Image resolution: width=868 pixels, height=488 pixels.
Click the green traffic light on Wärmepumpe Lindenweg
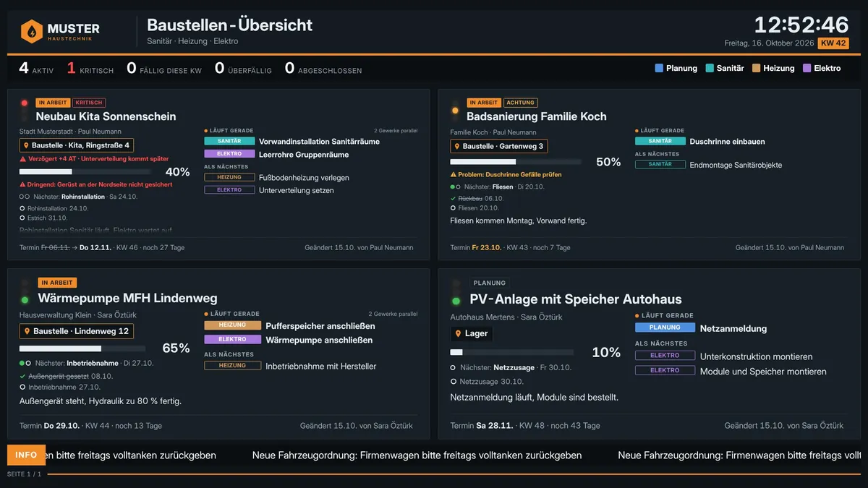point(25,300)
